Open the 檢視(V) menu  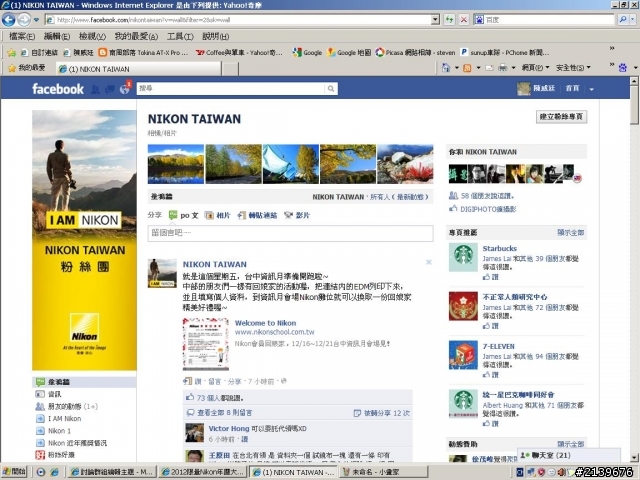click(x=92, y=36)
